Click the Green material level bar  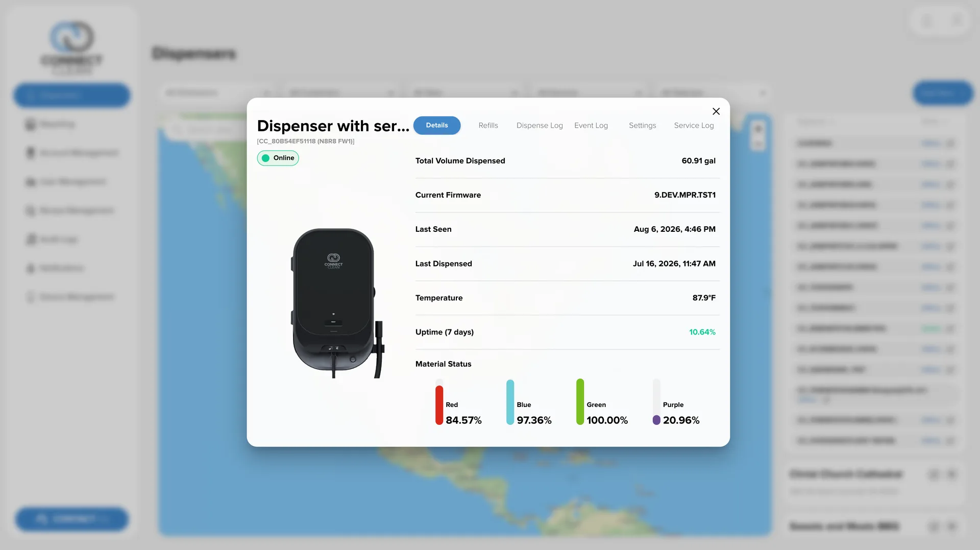click(580, 402)
